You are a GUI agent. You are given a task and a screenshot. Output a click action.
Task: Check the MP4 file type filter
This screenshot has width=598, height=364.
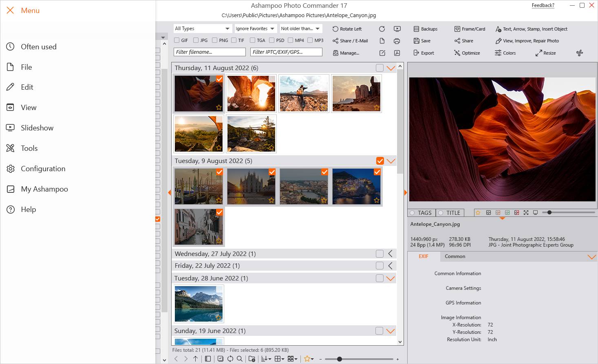tap(291, 40)
